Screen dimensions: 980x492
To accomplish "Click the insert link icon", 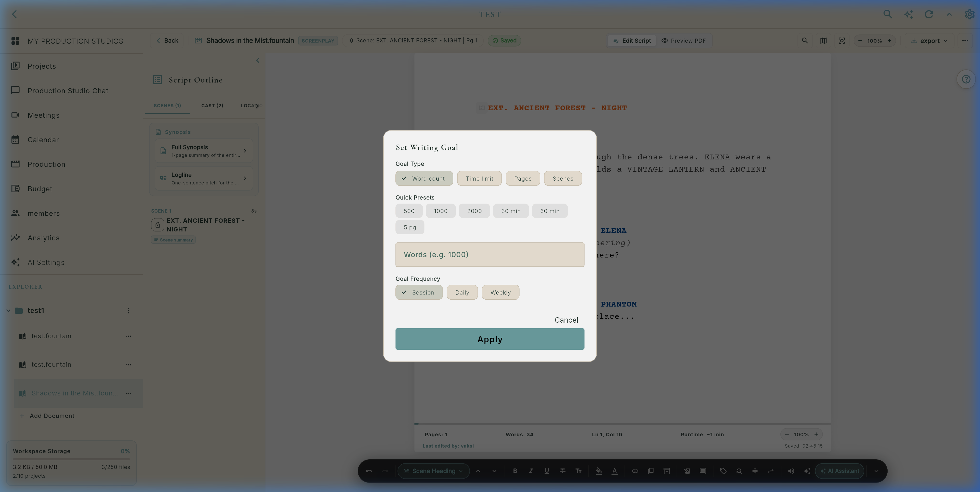I will tap(635, 471).
